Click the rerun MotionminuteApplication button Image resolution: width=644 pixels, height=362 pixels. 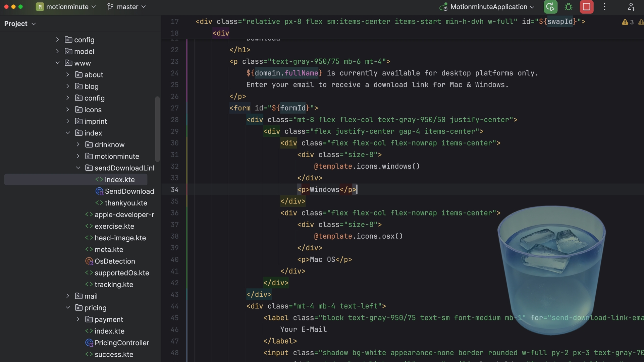pos(550,7)
